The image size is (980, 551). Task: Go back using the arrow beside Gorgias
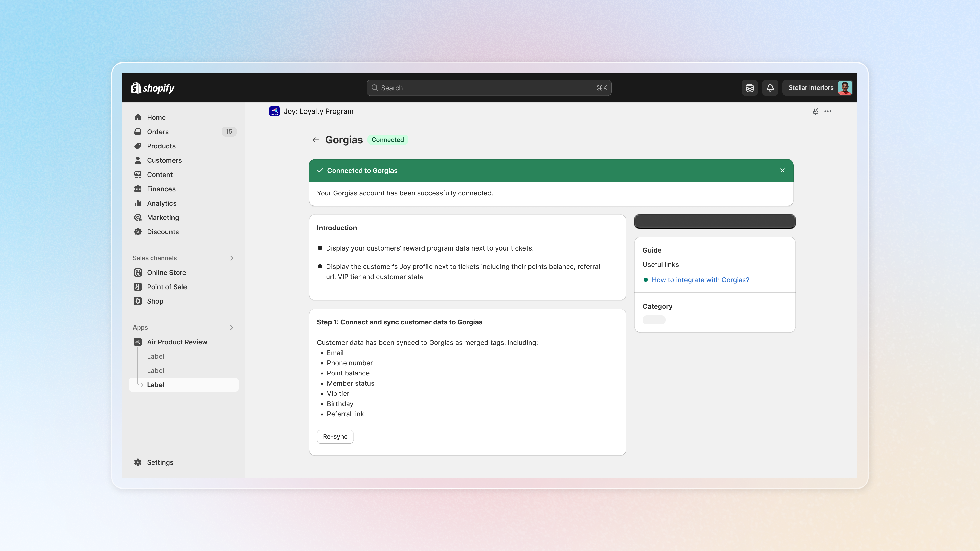tap(316, 140)
